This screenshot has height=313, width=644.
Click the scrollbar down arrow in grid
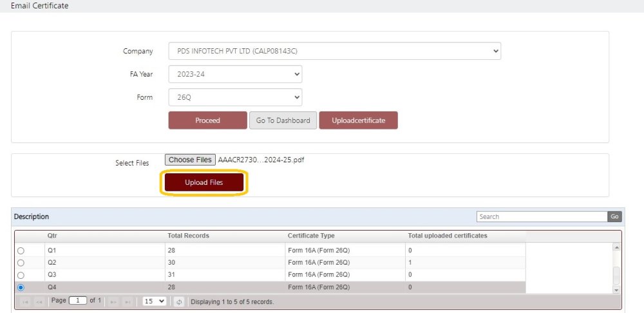tap(616, 290)
